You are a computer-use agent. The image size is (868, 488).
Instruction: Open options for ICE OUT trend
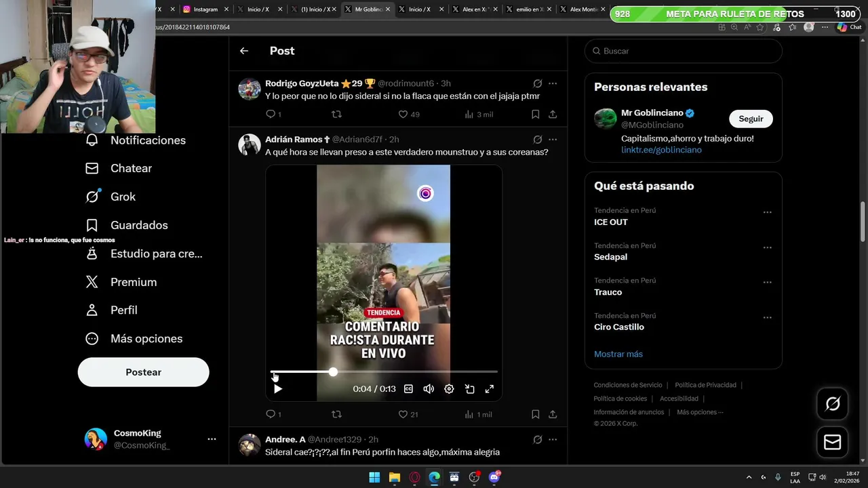pyautogui.click(x=768, y=212)
